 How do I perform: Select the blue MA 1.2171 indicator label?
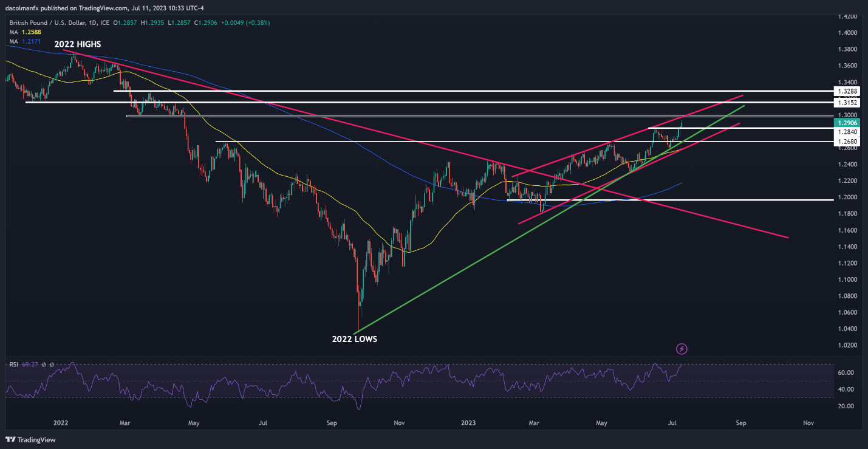pos(25,41)
